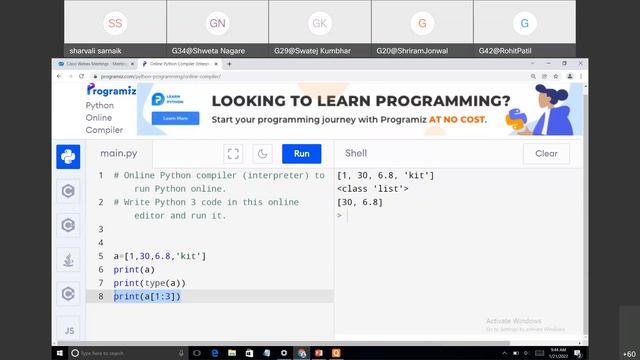Go forward in browser history
Viewport: 640px width, 360px height.
70,76
